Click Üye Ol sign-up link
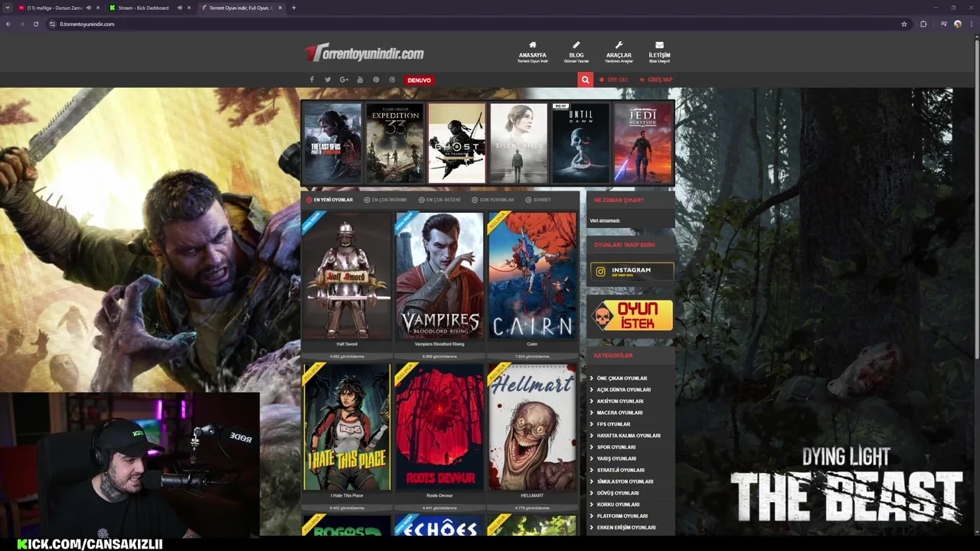Screen dimensions: 980x551 [x=614, y=80]
